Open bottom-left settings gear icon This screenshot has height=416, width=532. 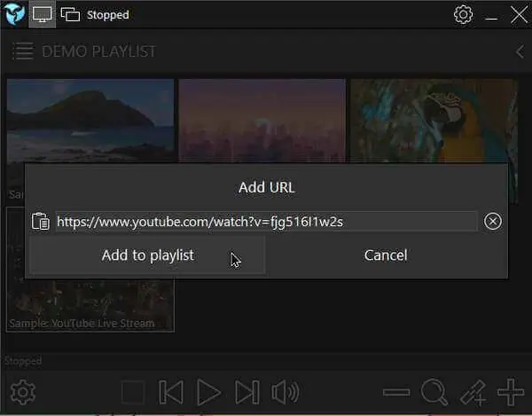(x=23, y=392)
